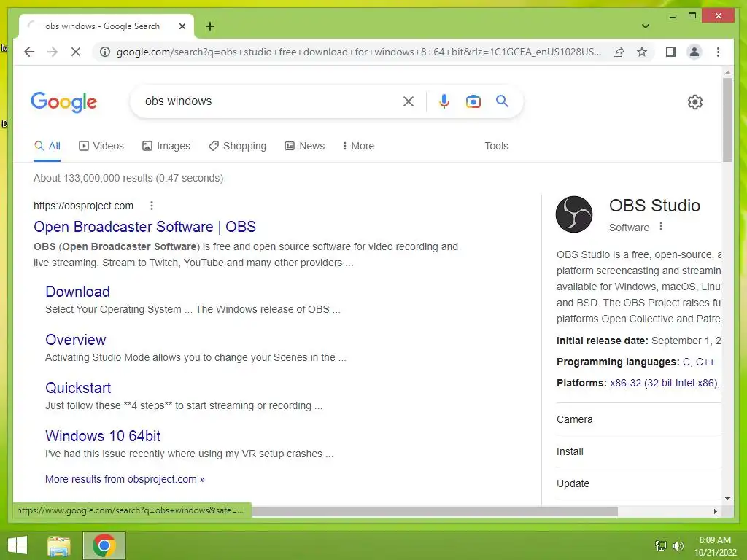The height and width of the screenshot is (560, 747).
Task: Clear the search box with X icon
Action: click(409, 101)
